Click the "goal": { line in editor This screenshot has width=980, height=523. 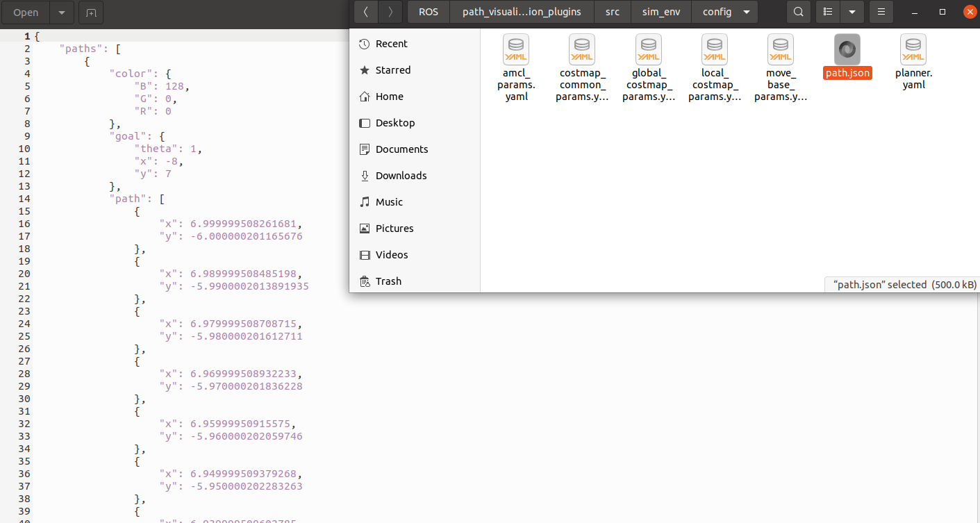137,136
